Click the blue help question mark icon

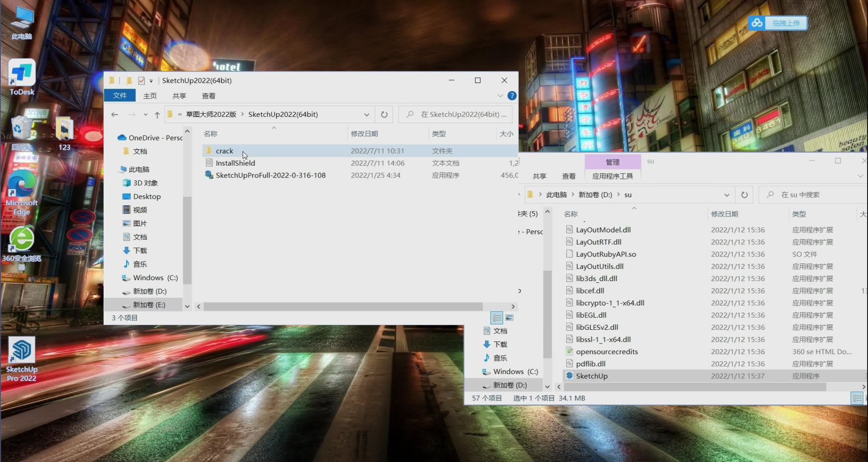coord(511,96)
